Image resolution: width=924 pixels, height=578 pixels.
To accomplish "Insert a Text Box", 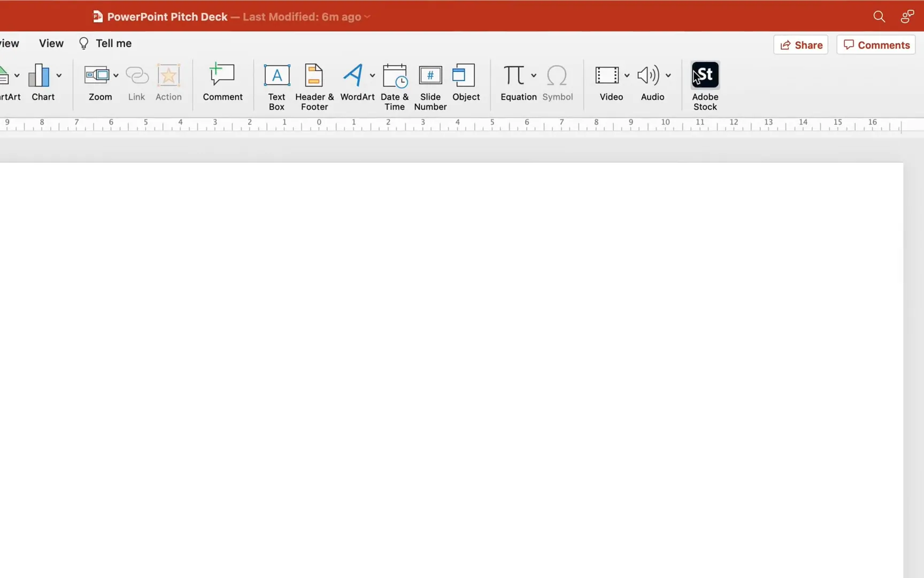I will 276,85.
